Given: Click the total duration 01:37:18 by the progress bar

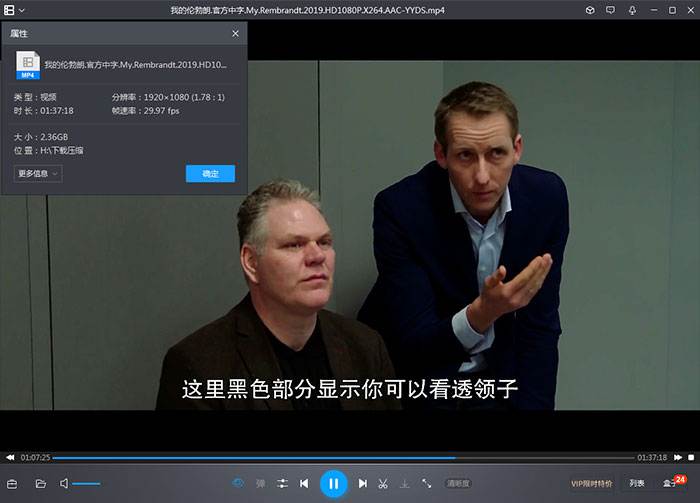Looking at the screenshot, I should (652, 457).
